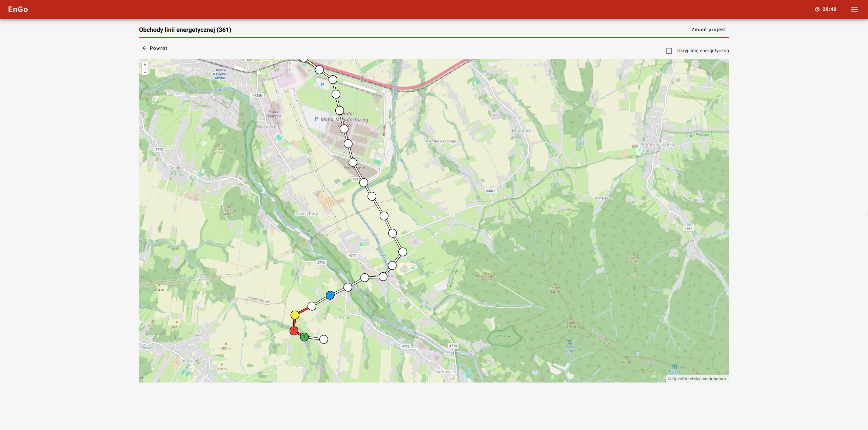Open OpenStreetMap contributors attribution link
The image size is (868, 430).
687,379
